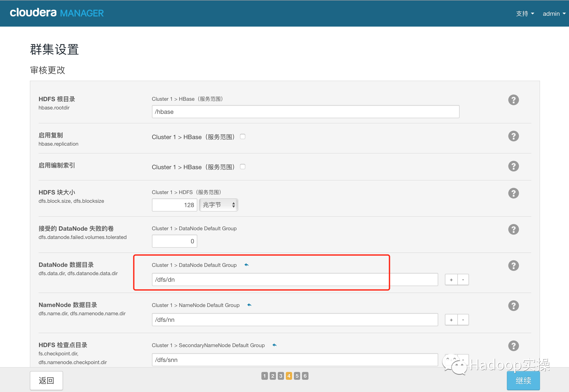Open help for HDFS 根目录 setting
Viewport: 569px width, 392px height.
pyautogui.click(x=513, y=100)
